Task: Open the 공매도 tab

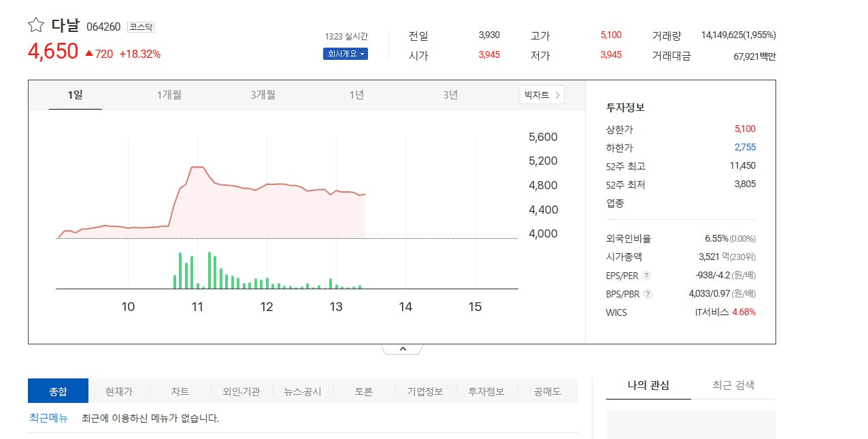Action: point(548,391)
